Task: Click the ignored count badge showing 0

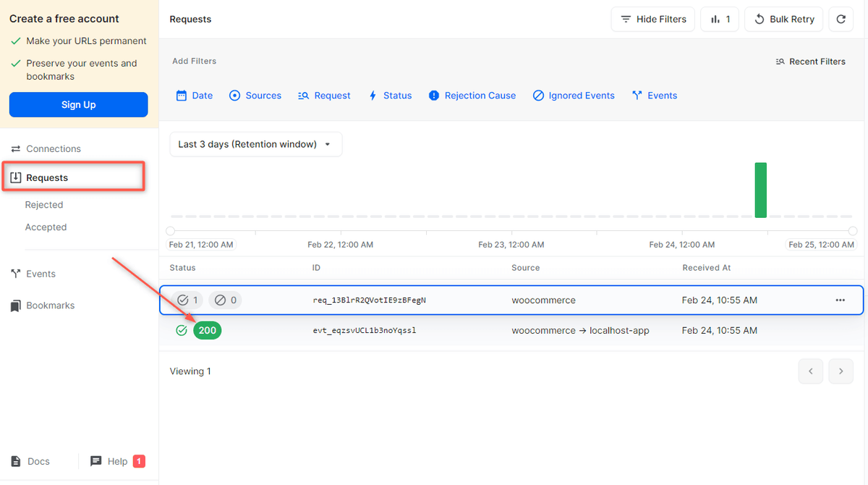Action: pos(226,300)
